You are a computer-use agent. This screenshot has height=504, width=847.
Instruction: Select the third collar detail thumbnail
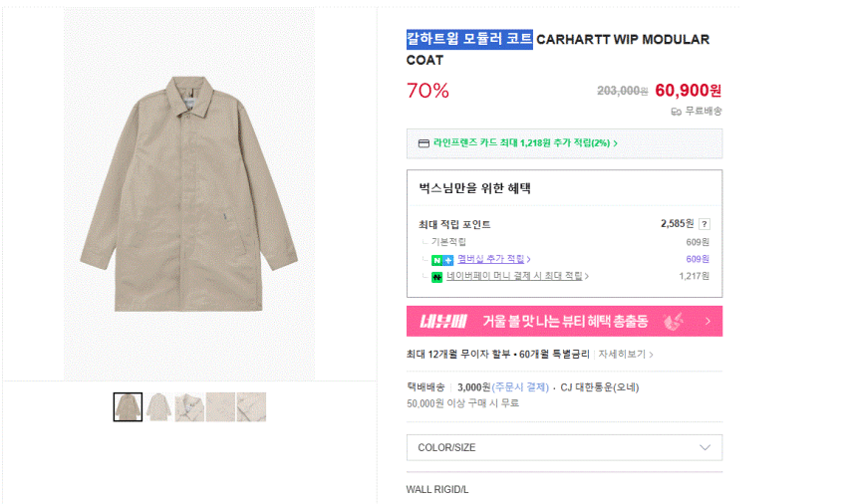[189, 407]
